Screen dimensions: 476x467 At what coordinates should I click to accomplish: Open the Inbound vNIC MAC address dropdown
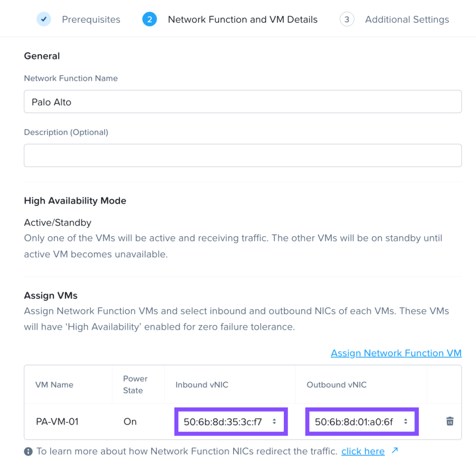coord(231,422)
